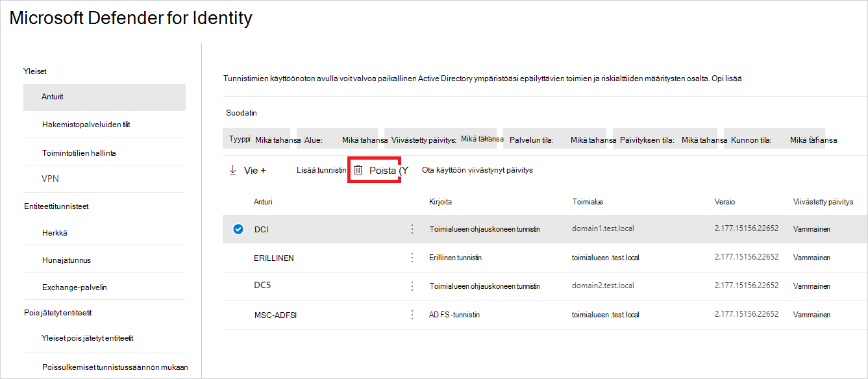The height and width of the screenshot is (379, 868).
Task: Select the ERILLINEN sensor name
Action: click(x=274, y=258)
